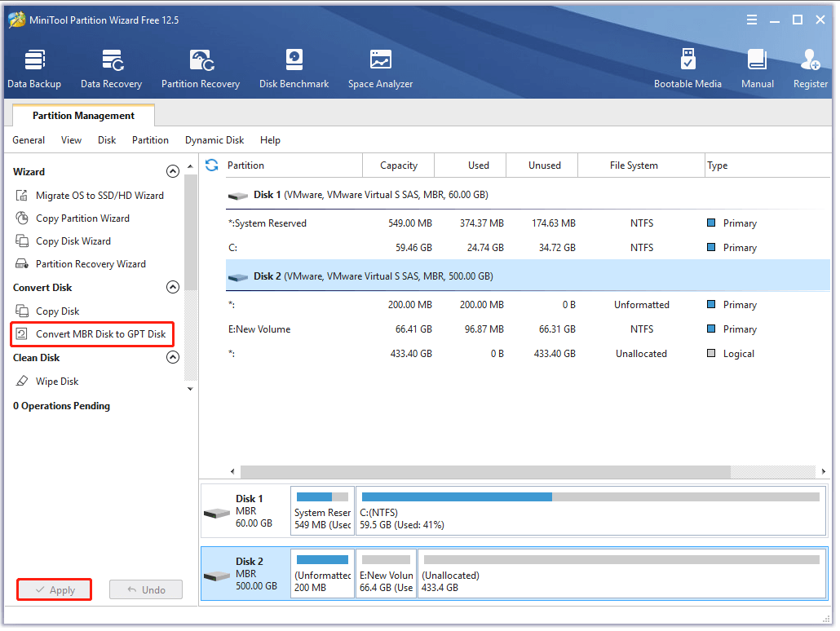
Task: Open the Dynamic Disk menu
Action: click(x=214, y=139)
